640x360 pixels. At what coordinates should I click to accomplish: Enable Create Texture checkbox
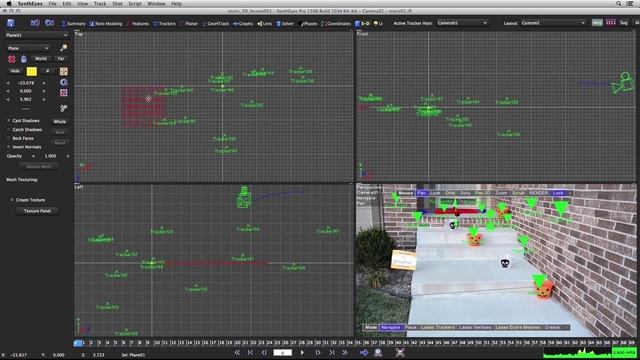12,200
